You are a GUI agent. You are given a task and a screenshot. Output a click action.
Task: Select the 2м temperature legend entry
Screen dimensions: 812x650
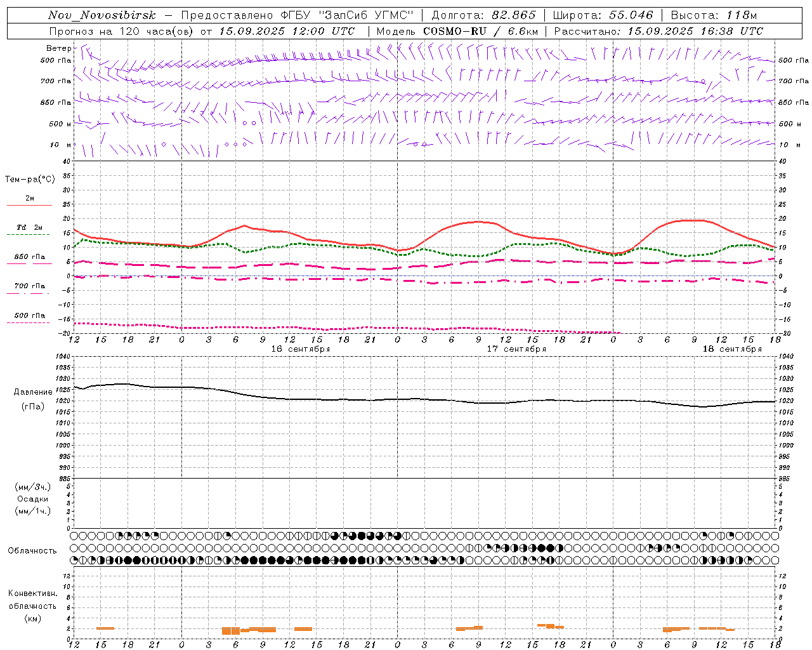pyautogui.click(x=30, y=198)
